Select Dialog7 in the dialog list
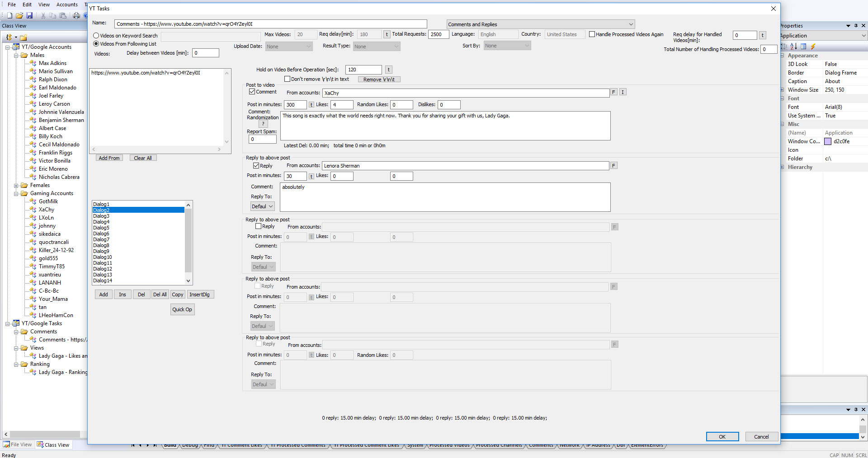Image resolution: width=868 pixels, height=458 pixels. [x=101, y=239]
